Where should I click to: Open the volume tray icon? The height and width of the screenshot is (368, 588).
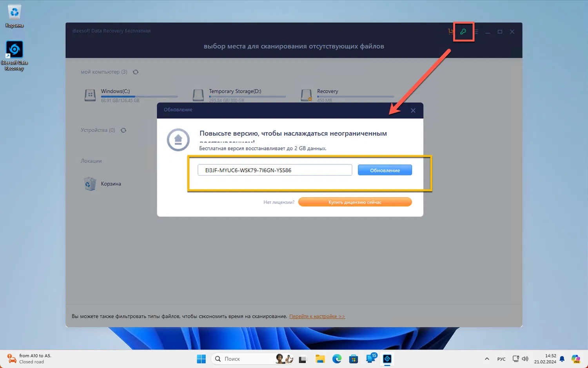[x=525, y=359]
